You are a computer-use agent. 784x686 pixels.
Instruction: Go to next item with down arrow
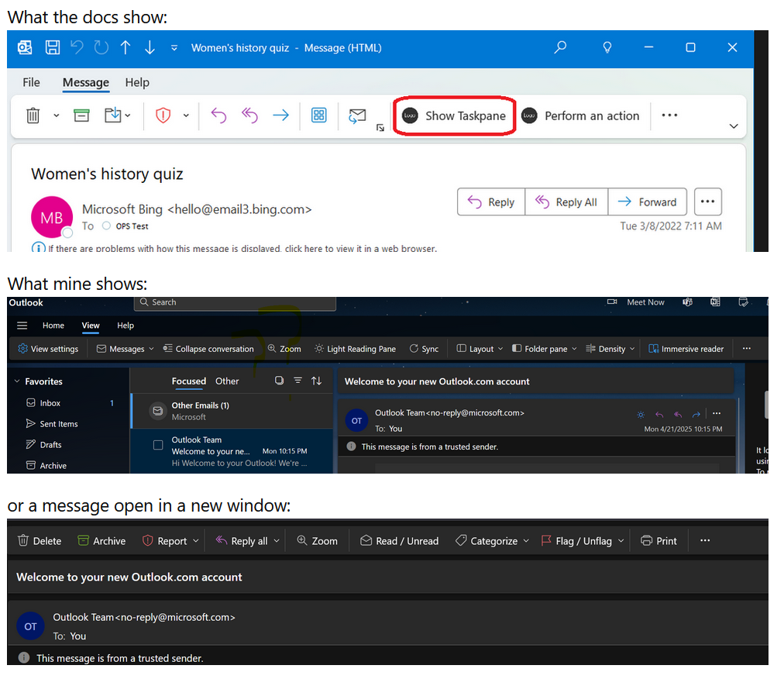coord(150,47)
